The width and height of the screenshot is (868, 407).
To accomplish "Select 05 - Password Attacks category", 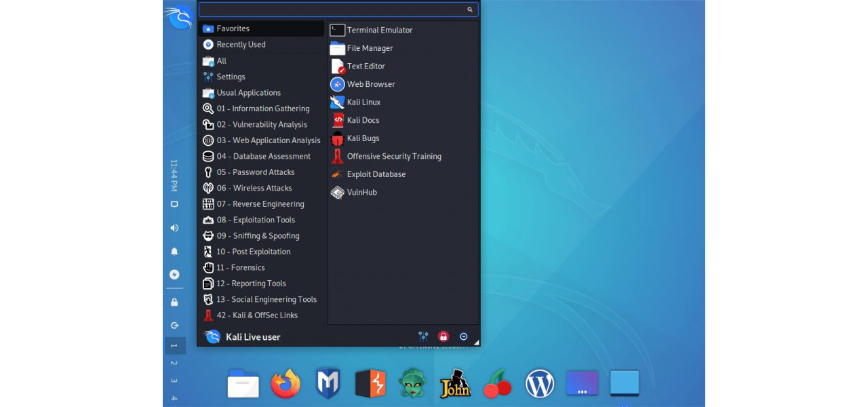I will tap(261, 172).
